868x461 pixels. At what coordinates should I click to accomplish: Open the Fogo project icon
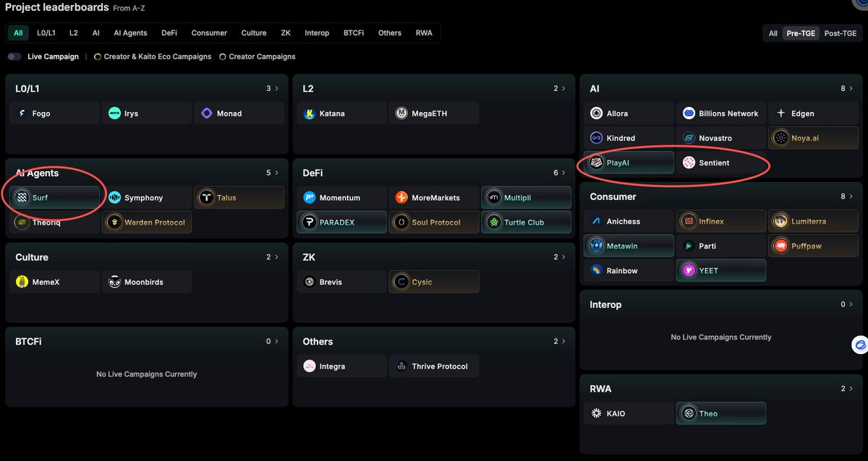[x=22, y=113]
